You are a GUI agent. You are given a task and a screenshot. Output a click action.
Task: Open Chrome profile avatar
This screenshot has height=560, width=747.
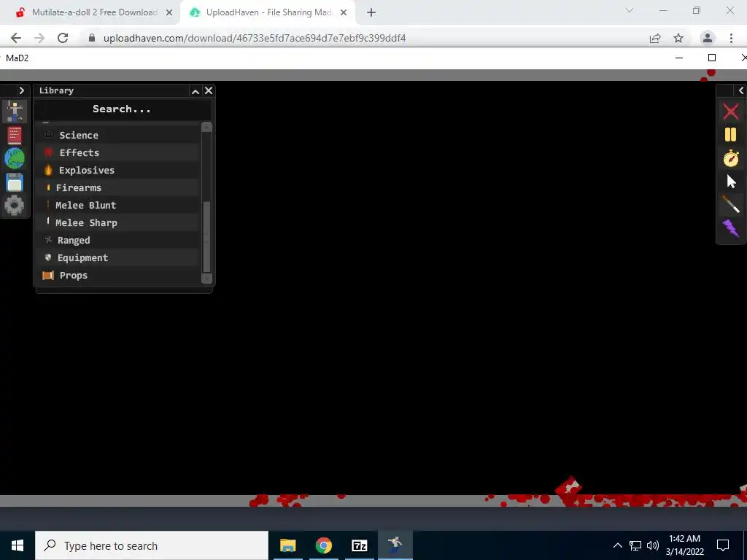tap(708, 38)
